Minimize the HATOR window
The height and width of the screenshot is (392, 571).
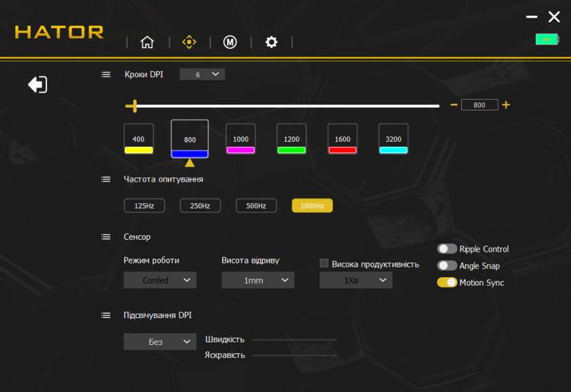pos(532,17)
